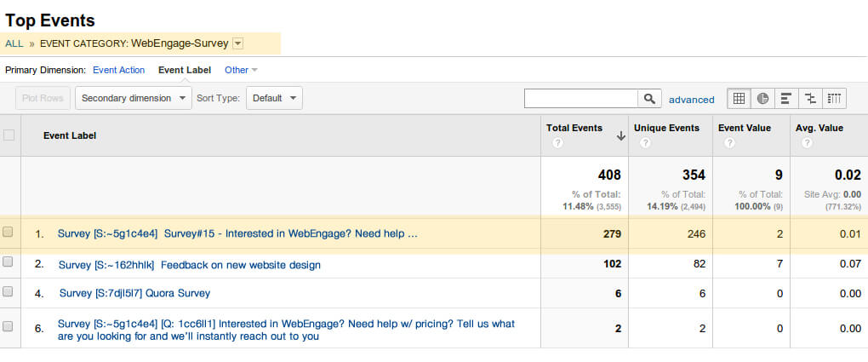Switch to the comparison view icon
Image resolution: width=868 pixels, height=362 pixels.
pos(810,99)
